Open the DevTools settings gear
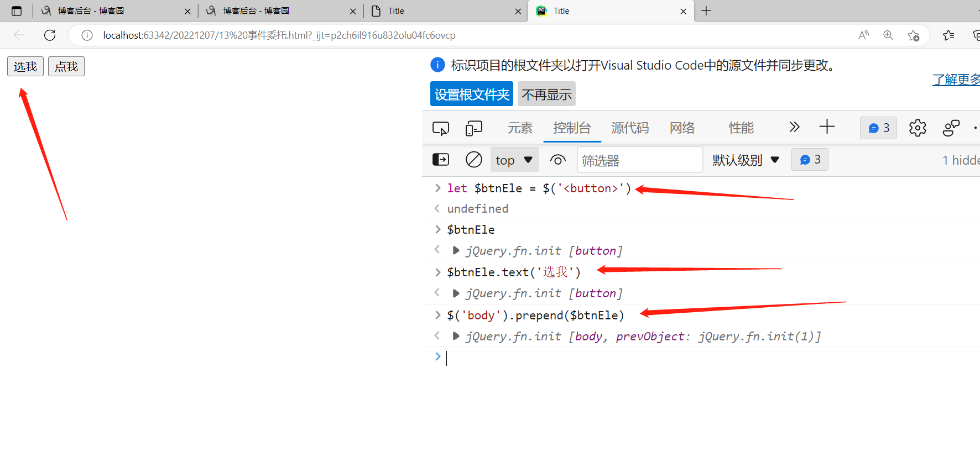This screenshot has height=468, width=980. click(x=918, y=128)
